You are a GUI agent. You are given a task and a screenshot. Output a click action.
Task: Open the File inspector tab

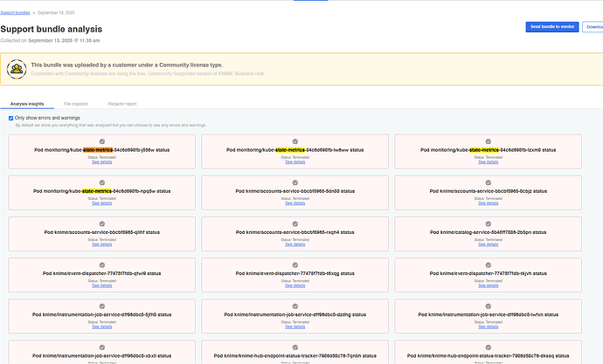[x=76, y=104]
